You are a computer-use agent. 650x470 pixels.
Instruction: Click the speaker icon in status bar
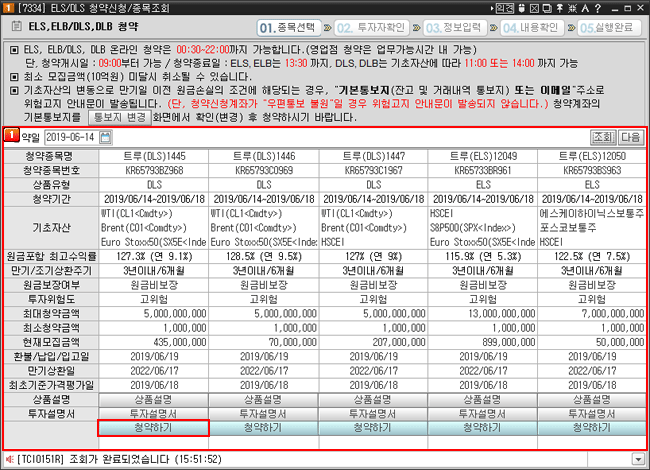point(9,460)
